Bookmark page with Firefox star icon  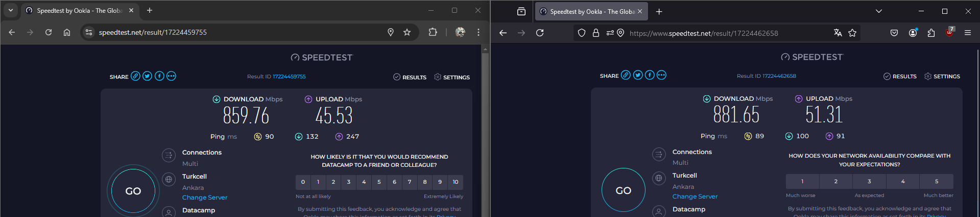click(852, 33)
